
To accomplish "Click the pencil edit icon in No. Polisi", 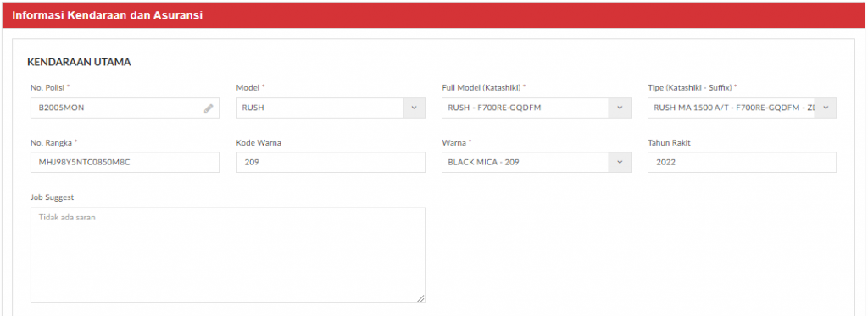I will point(209,108).
